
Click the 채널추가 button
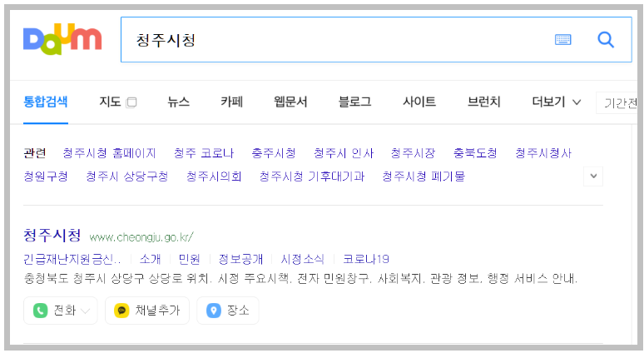coord(147,311)
